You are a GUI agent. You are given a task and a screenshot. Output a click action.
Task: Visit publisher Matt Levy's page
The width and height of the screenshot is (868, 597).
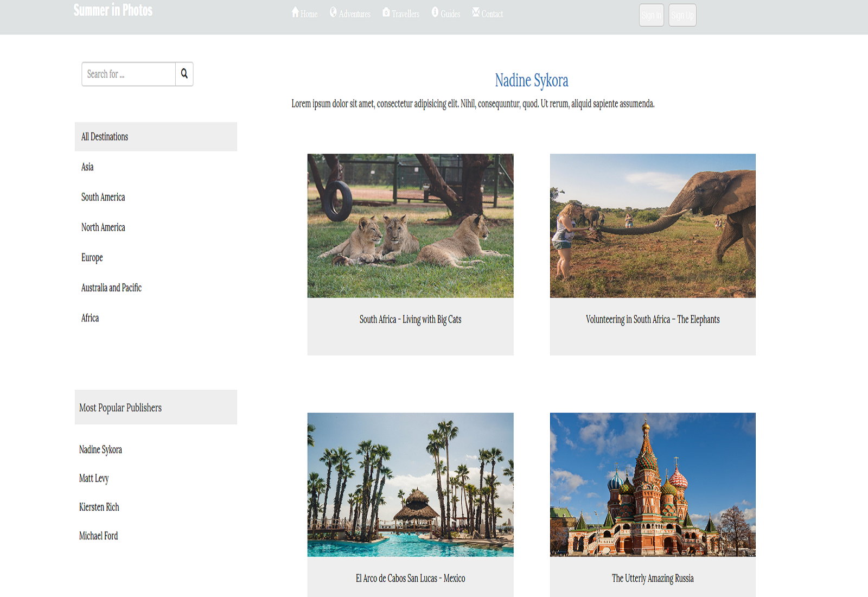(x=94, y=478)
